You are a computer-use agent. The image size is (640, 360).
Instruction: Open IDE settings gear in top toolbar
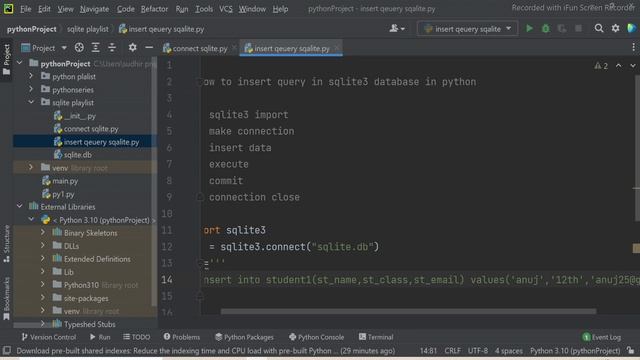pos(616,28)
